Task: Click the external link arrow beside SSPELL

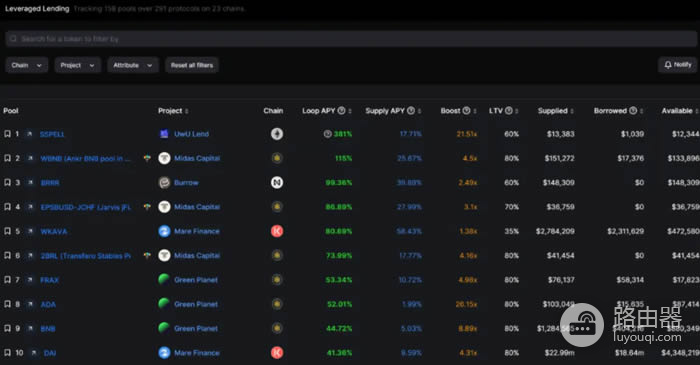Action: [x=29, y=134]
